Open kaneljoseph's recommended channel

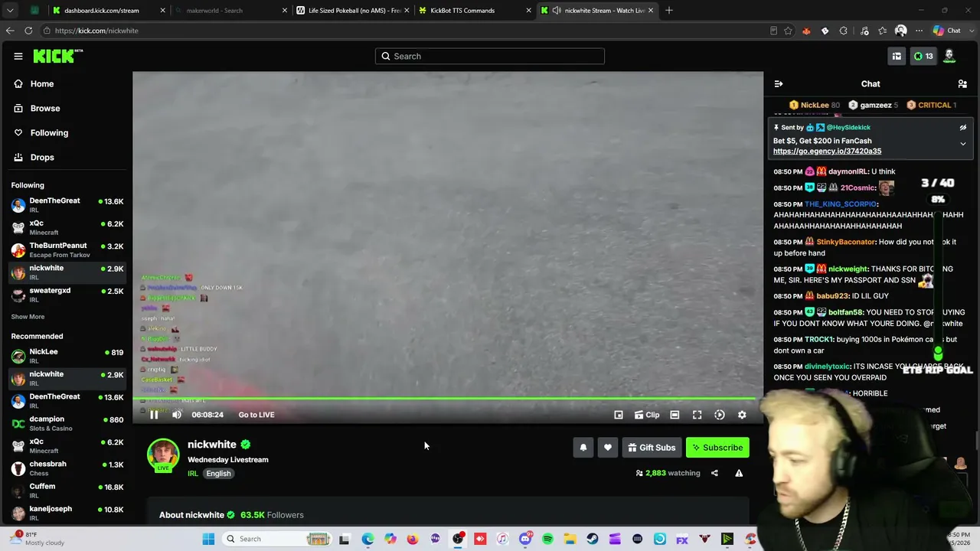[x=67, y=512]
